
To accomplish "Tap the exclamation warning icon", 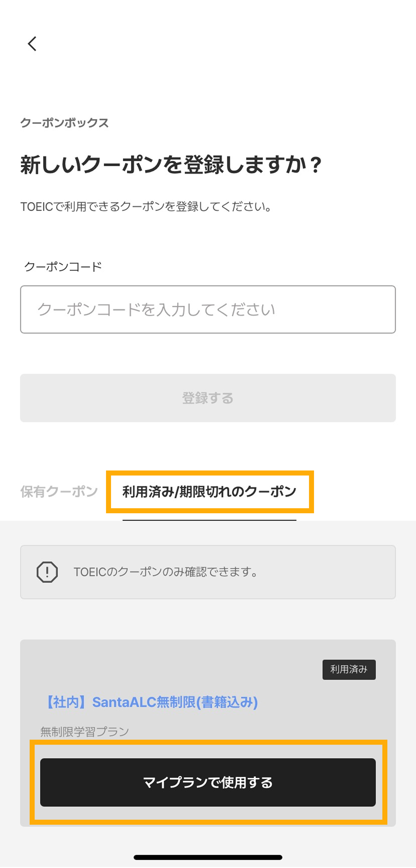I will (x=47, y=572).
